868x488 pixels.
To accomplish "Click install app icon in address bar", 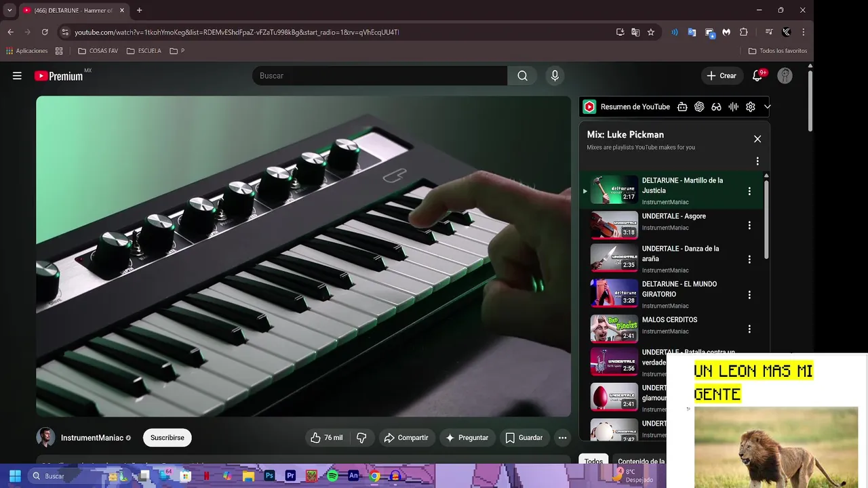I will 620,32.
